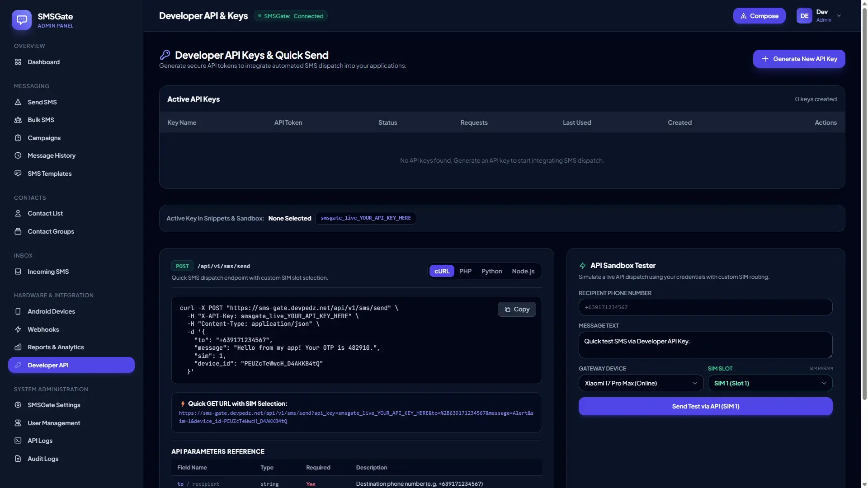Open the Gateway Device dropdown

point(641,383)
